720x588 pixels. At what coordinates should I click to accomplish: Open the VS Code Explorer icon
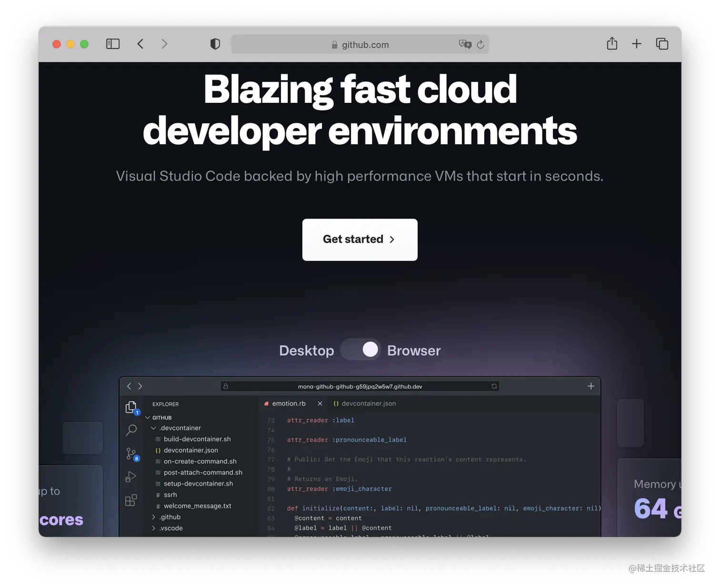point(131,408)
